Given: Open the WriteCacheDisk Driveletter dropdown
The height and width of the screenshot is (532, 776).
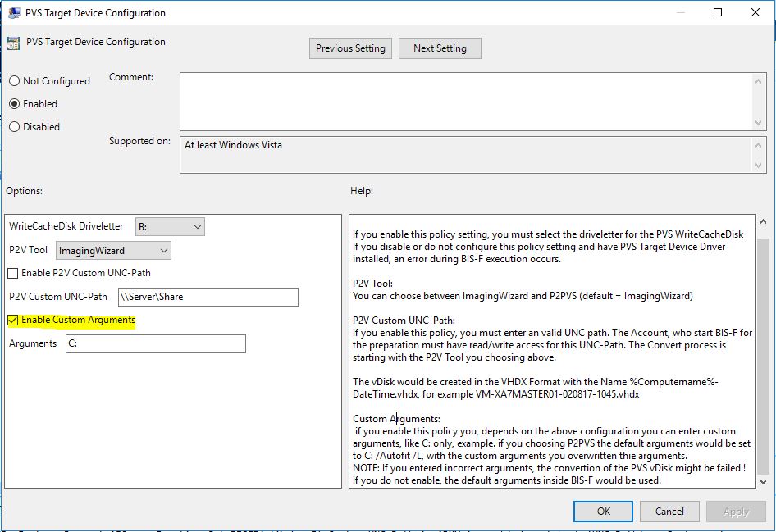Looking at the screenshot, I should (x=170, y=227).
